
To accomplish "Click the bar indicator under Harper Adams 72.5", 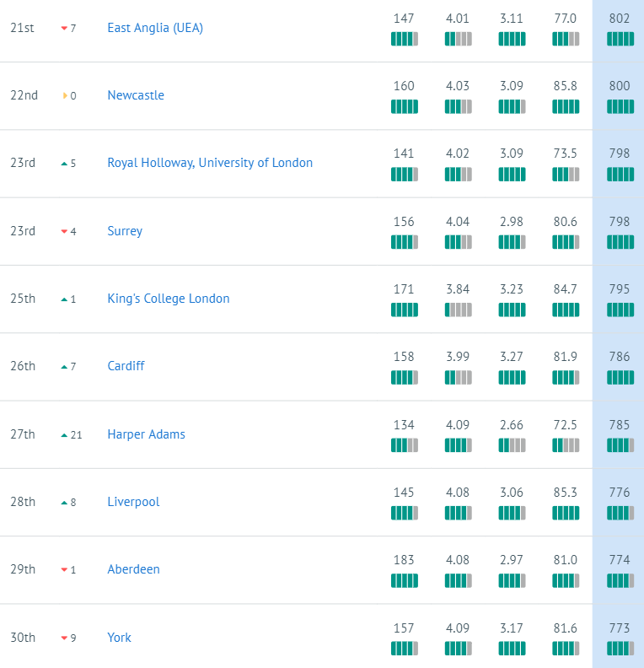I will [566, 445].
